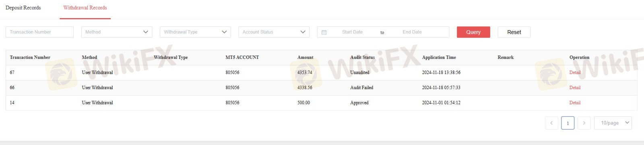Select the End Date field
644x145 pixels.
click(x=412, y=32)
